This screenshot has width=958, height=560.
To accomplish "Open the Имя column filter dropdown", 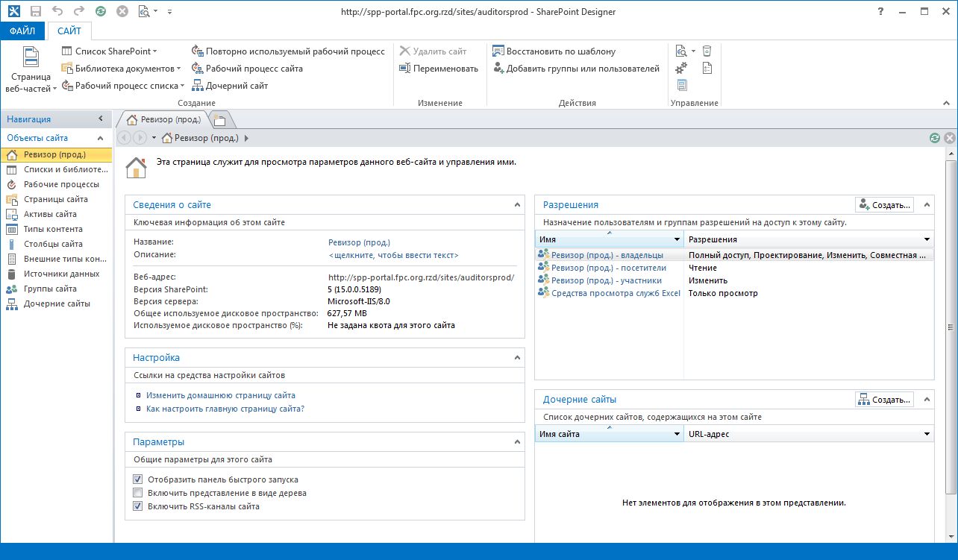I will pyautogui.click(x=677, y=239).
